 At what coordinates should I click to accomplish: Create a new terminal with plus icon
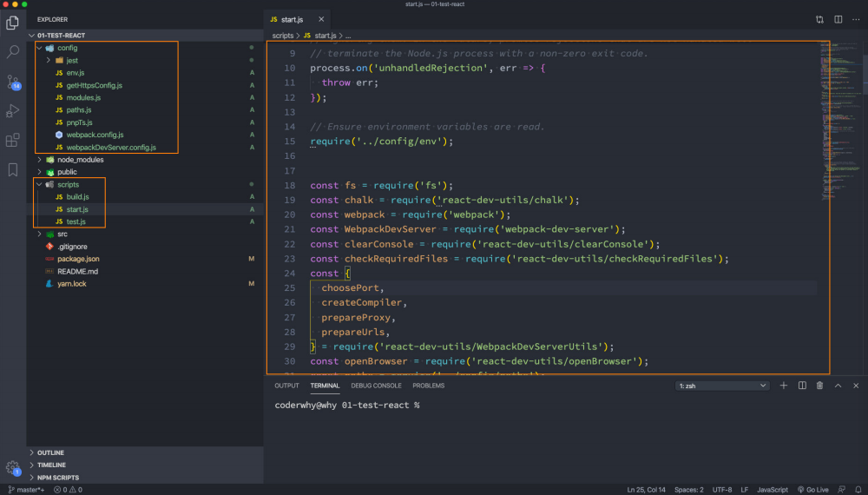point(784,386)
